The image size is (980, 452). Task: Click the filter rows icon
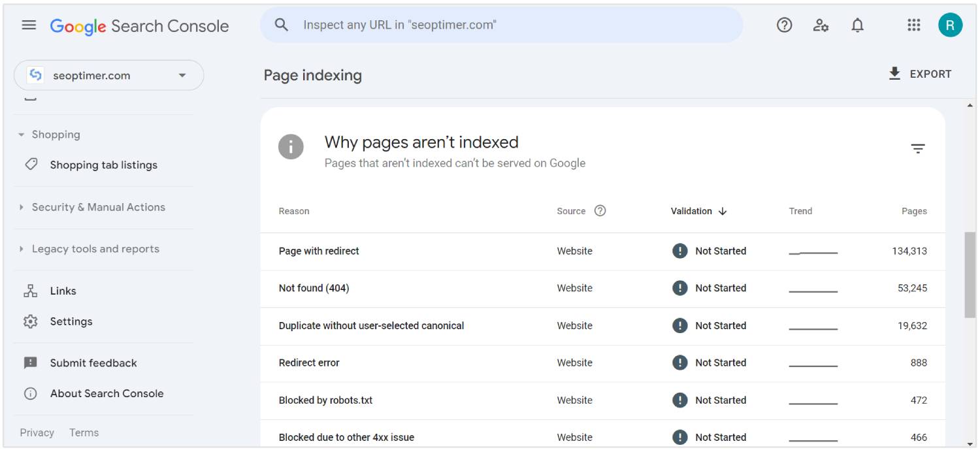(x=918, y=149)
